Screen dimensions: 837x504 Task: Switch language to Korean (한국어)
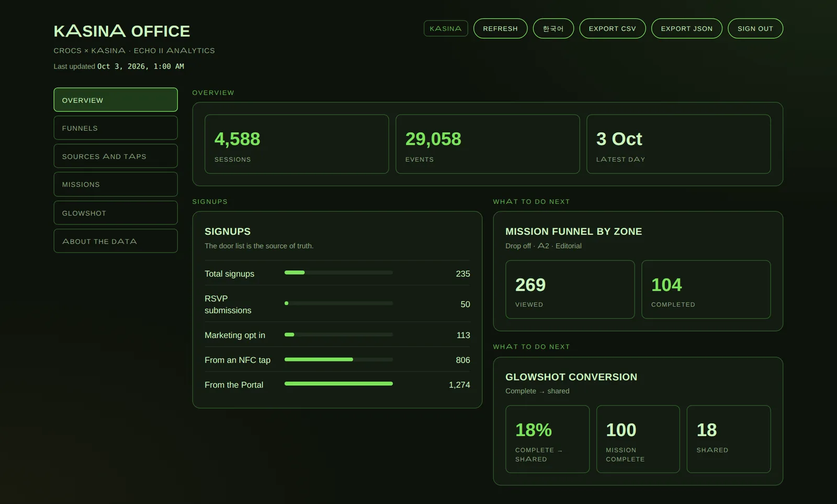coord(553,29)
